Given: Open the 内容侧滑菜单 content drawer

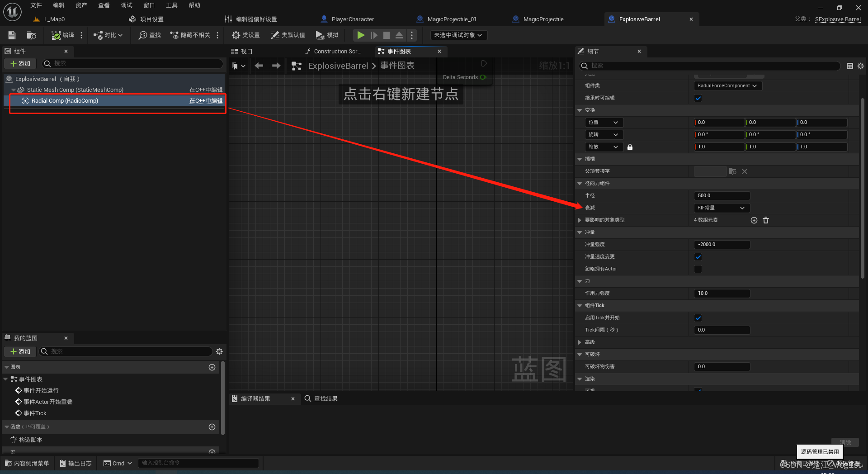Looking at the screenshot, I should 27,463.
